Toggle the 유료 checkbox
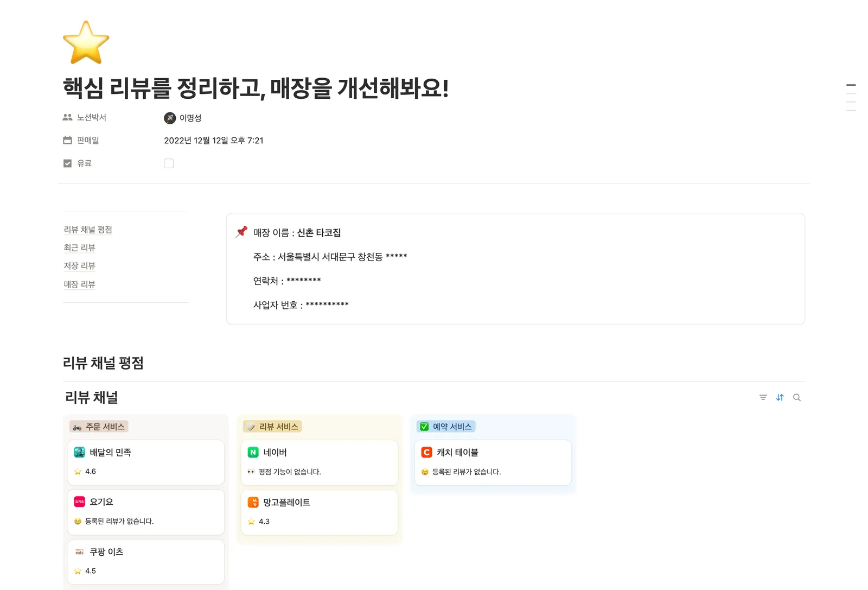The image size is (868, 590). pos(169,163)
